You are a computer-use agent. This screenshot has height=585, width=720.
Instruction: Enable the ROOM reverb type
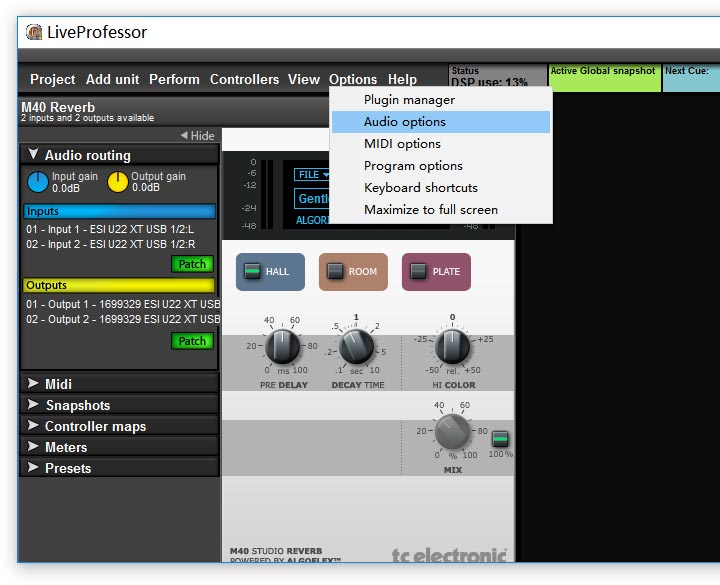tap(353, 271)
